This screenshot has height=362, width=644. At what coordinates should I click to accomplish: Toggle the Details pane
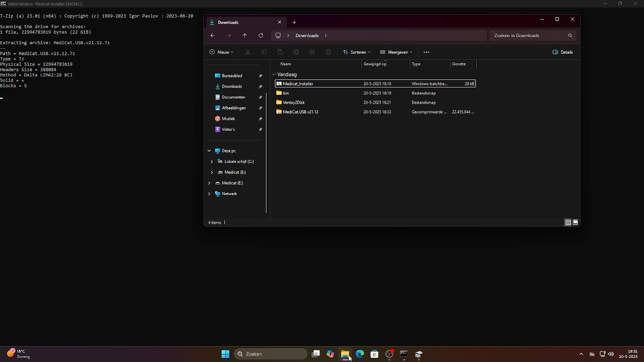562,52
